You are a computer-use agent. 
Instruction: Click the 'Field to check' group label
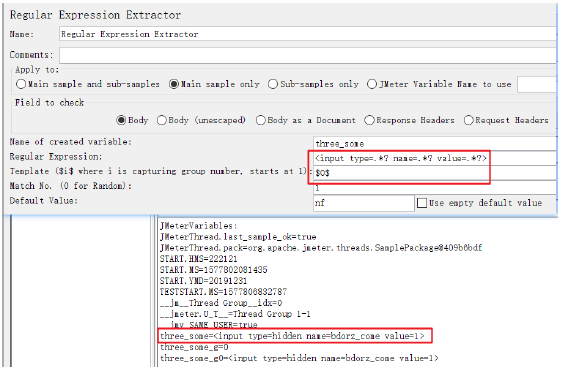(x=49, y=103)
